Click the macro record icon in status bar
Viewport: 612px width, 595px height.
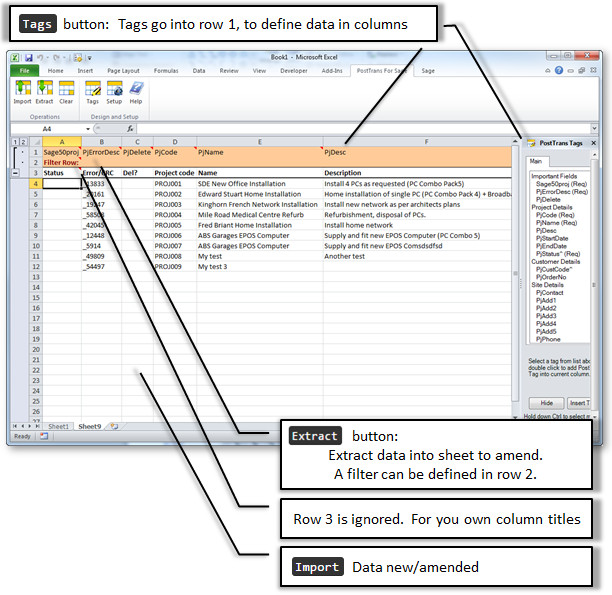point(44,436)
